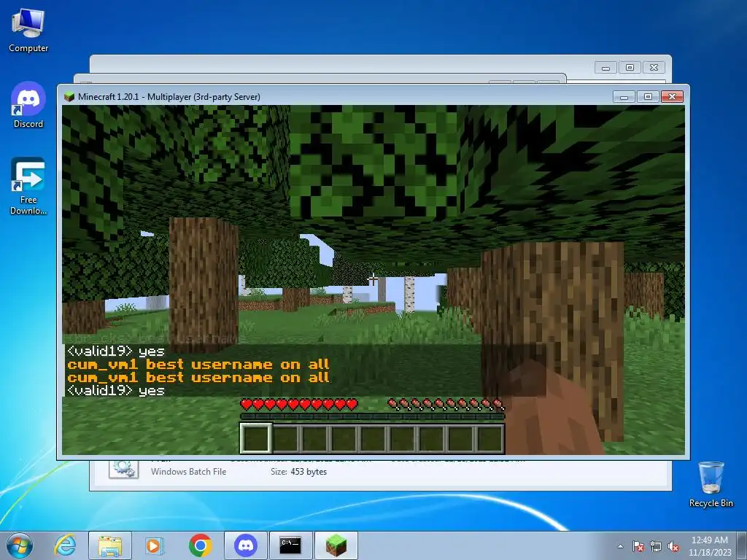
Task: Open the Recycle Bin
Action: click(x=711, y=484)
